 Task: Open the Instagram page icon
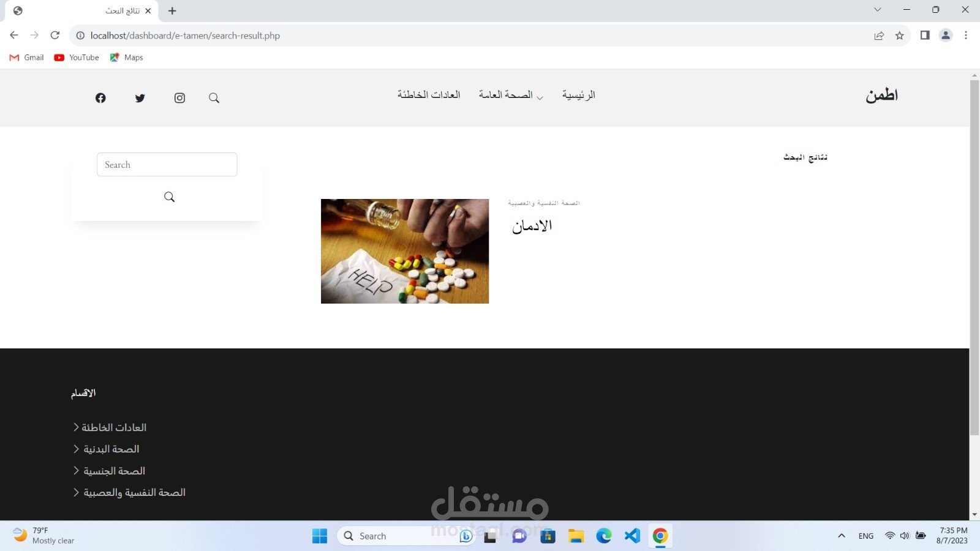(179, 98)
